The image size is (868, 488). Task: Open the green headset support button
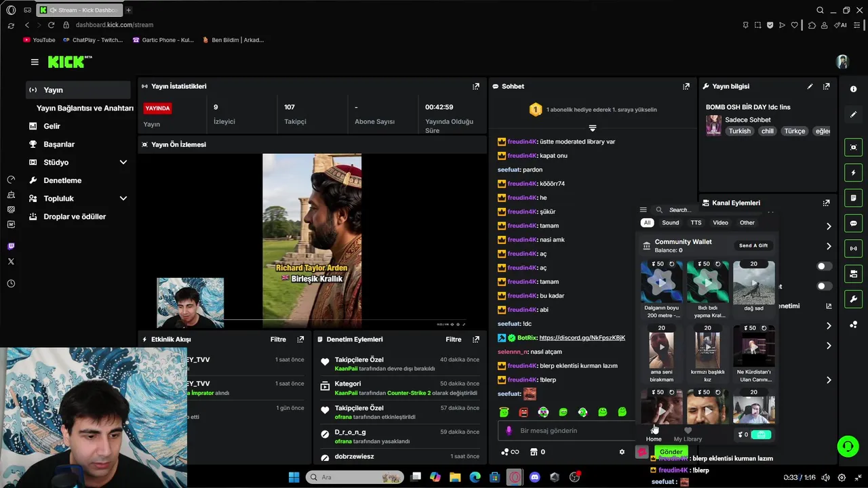click(848, 446)
